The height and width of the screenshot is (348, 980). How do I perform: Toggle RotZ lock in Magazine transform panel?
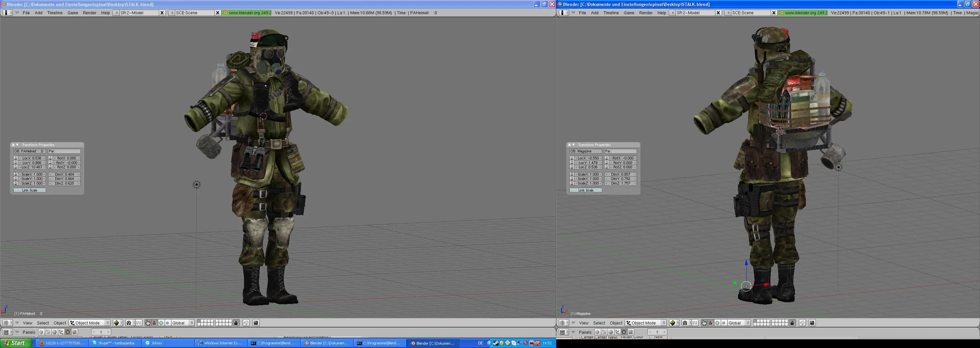click(607, 167)
